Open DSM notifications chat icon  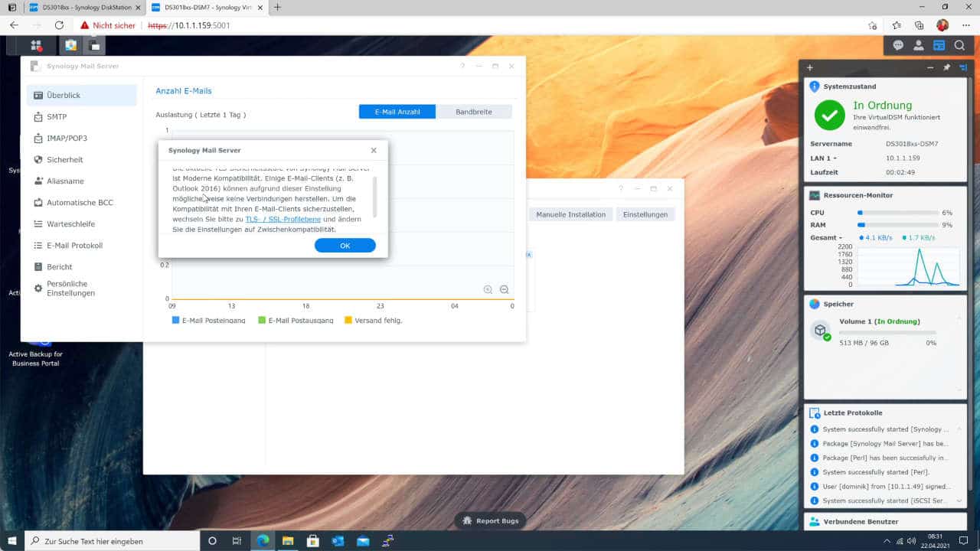coord(898,45)
